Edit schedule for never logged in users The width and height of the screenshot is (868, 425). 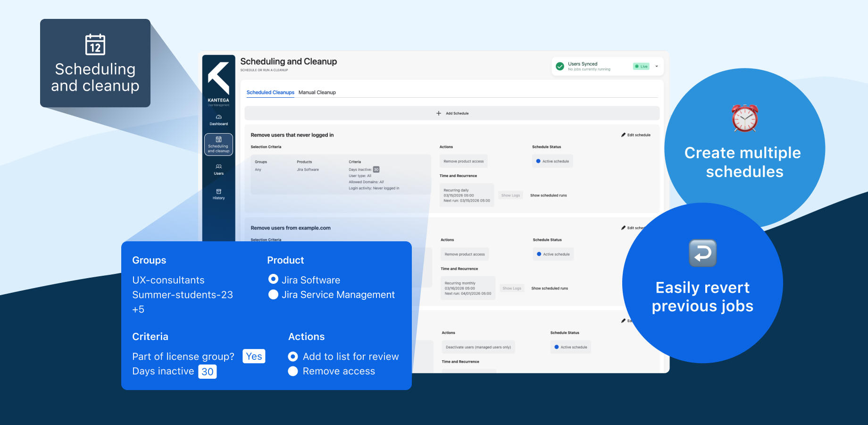(636, 135)
